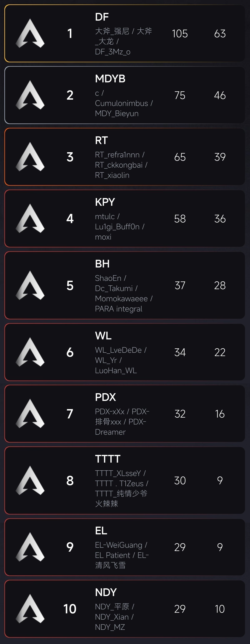
Task: Click the BH roster with PARA integral
Action: point(123,294)
